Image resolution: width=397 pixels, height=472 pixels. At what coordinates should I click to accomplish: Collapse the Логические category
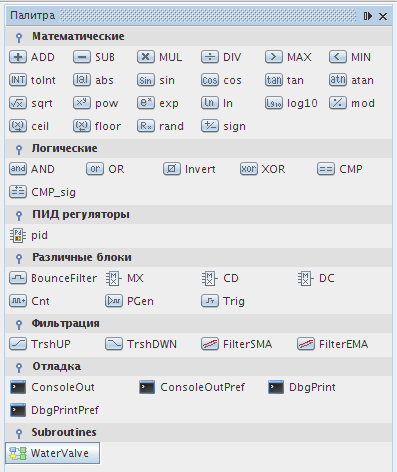click(19, 149)
